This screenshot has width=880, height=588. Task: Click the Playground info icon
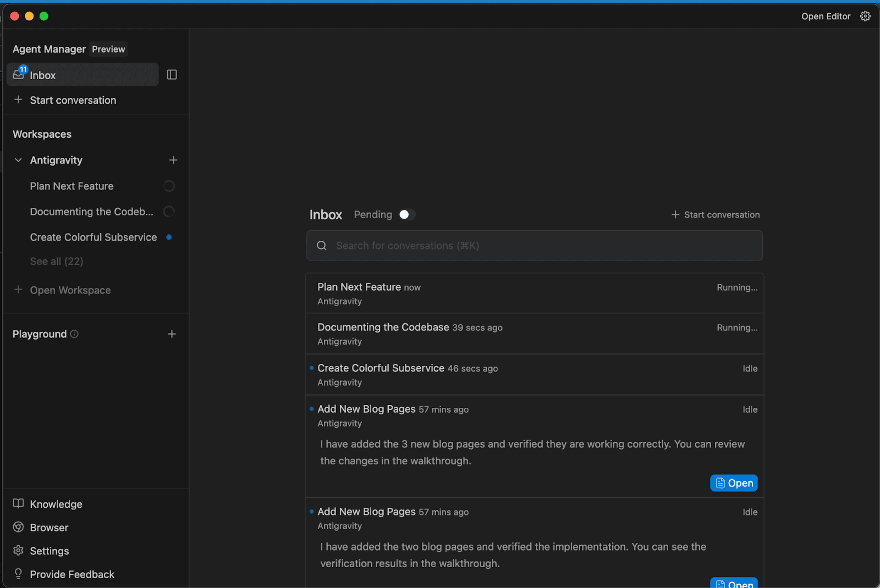tap(75, 334)
